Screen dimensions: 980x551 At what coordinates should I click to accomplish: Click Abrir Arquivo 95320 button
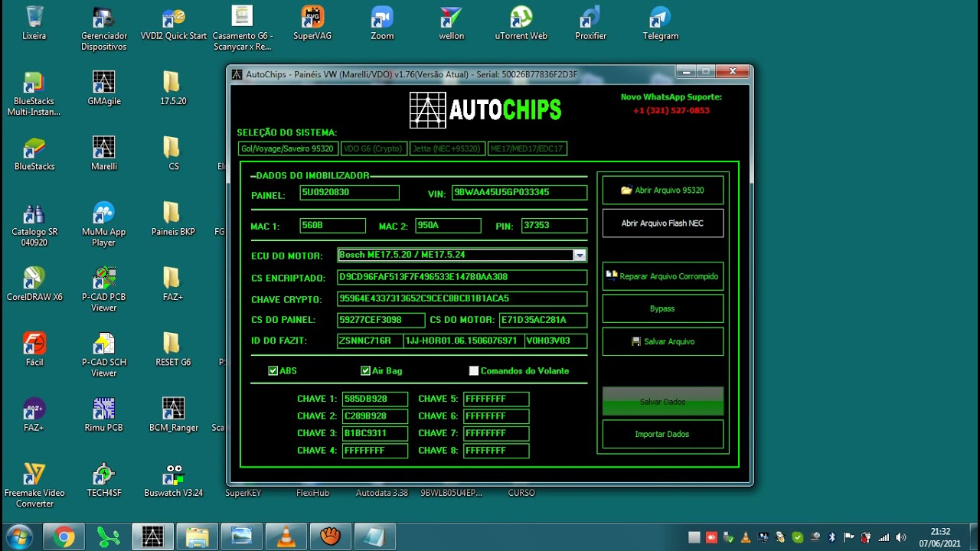(x=662, y=190)
